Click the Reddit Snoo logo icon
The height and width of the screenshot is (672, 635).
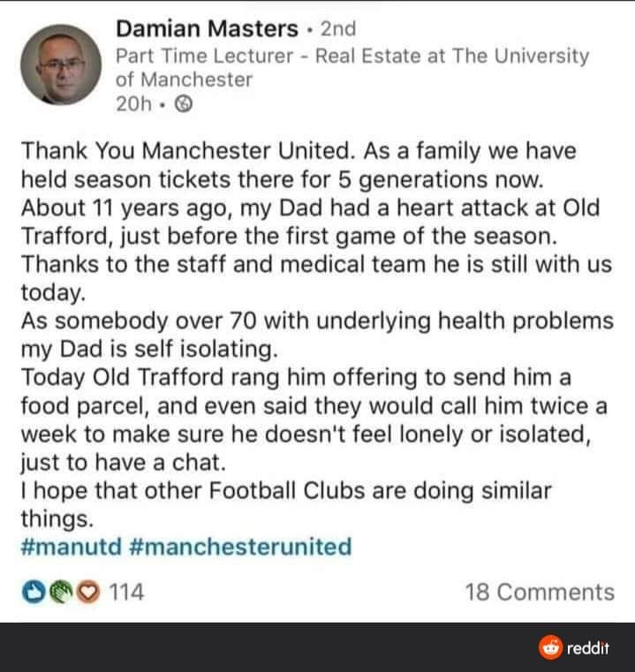551,647
